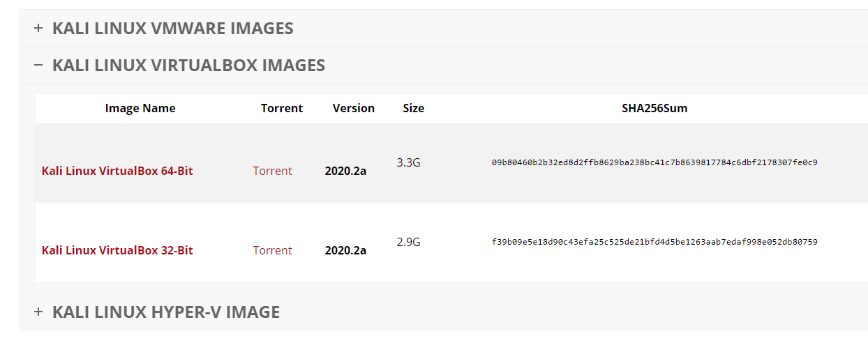Download the 32-Bit image Torrent
Image resolution: width=868 pixels, height=352 pixels.
pos(272,250)
